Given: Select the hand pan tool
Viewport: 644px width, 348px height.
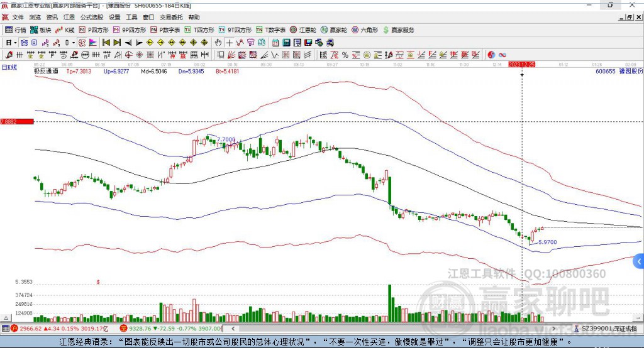Looking at the screenshot, I should pyautogui.click(x=218, y=43).
